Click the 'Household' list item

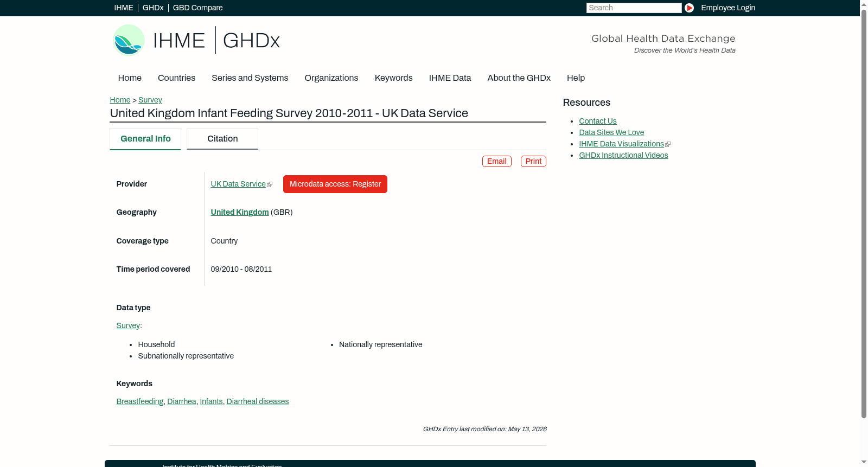tap(156, 344)
